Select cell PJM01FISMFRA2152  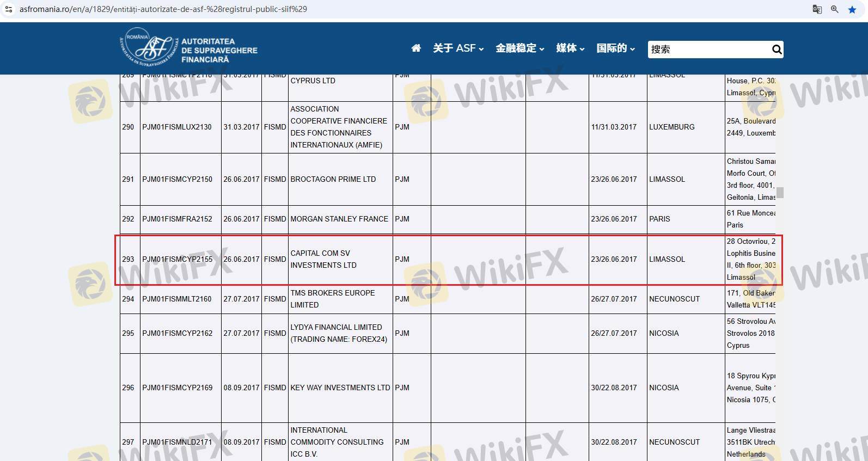point(177,219)
